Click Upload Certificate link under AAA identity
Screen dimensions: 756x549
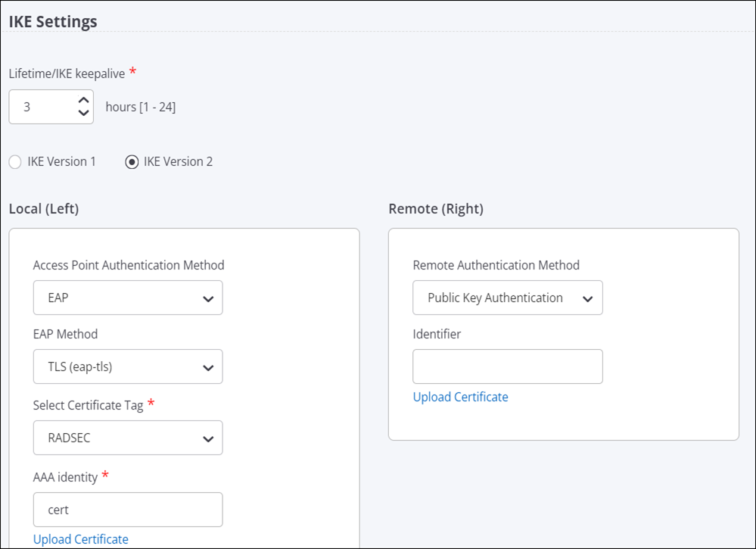point(80,539)
